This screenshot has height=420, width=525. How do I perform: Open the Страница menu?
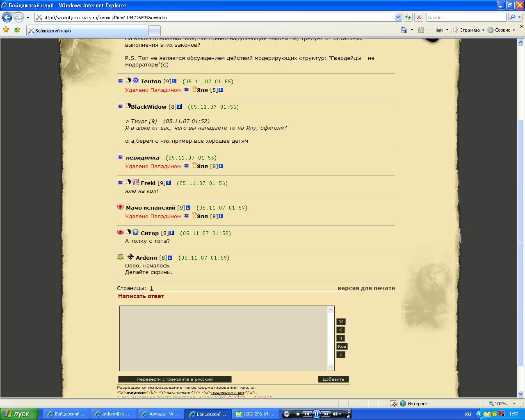tap(468, 30)
